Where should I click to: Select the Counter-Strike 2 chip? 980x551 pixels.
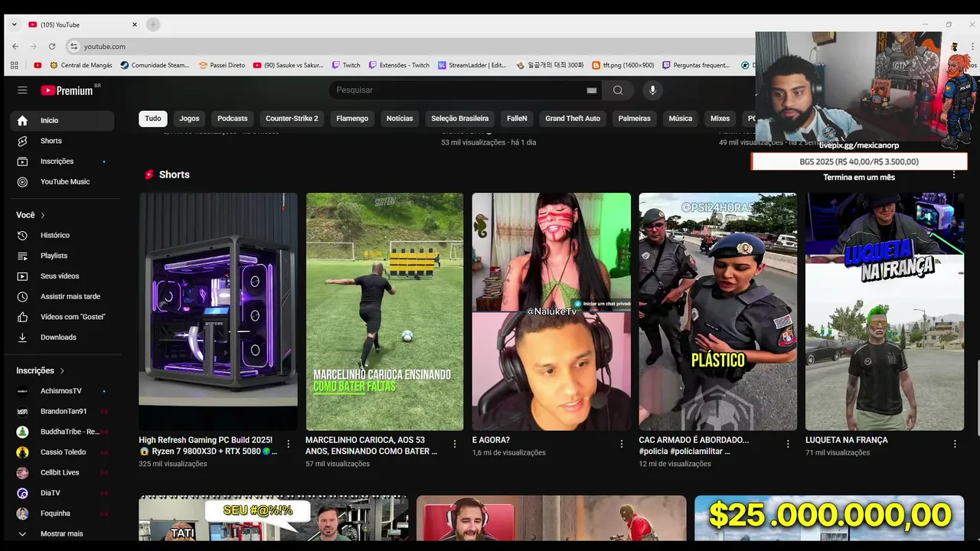tap(292, 119)
